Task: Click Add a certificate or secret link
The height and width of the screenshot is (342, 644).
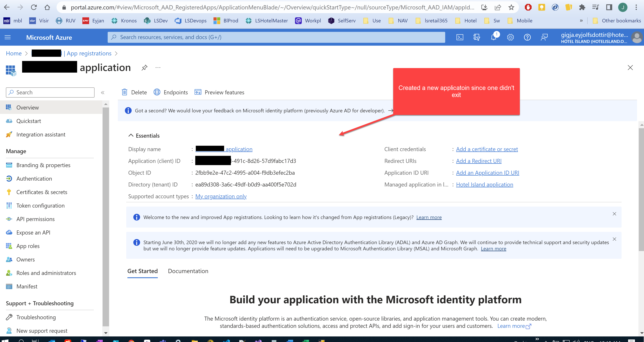Action: coord(487,149)
